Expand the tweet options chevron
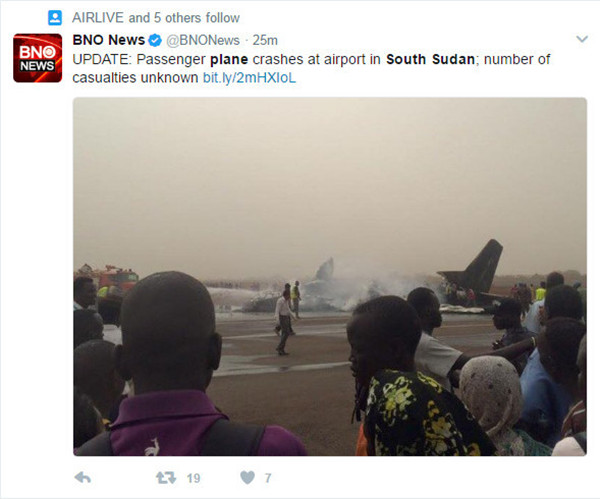Screen dimensions: 600x499 click(x=582, y=39)
